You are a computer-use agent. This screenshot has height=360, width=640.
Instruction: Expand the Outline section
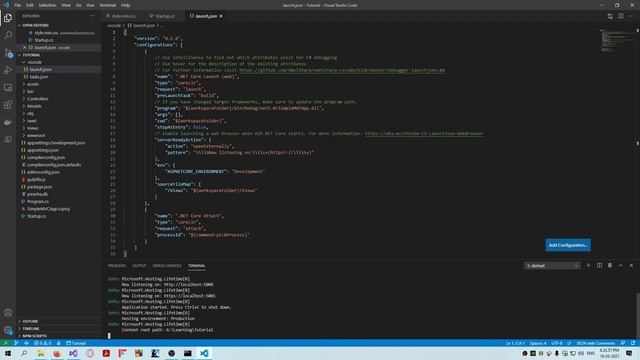[59, 321]
